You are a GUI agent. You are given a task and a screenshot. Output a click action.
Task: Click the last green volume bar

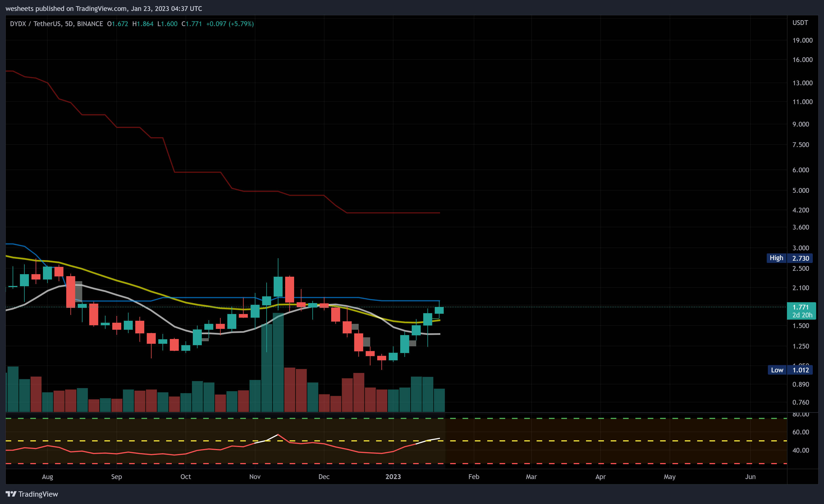439,400
